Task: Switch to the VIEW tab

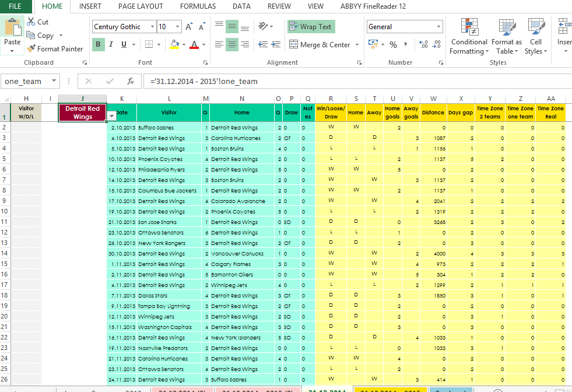Action: coord(315,6)
